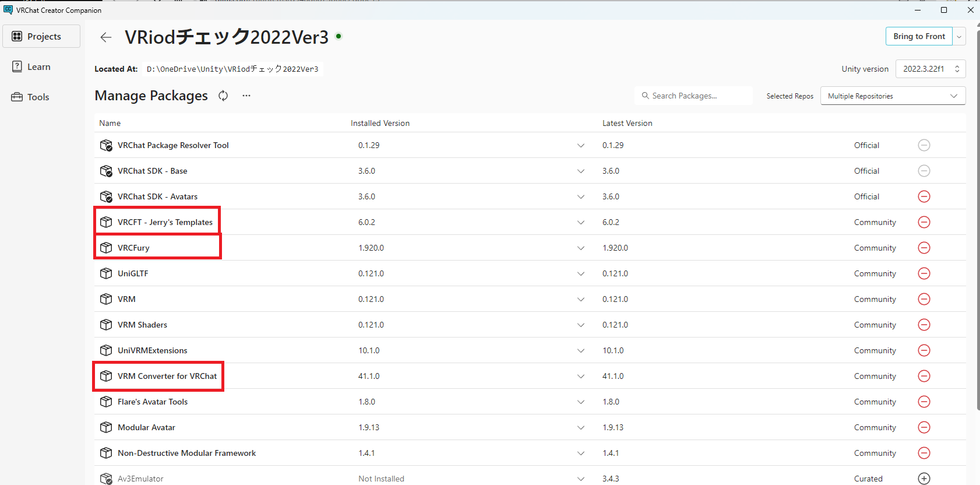Viewport: 980px width, 485px height.
Task: Remove the UniGLTF package
Action: click(x=924, y=273)
